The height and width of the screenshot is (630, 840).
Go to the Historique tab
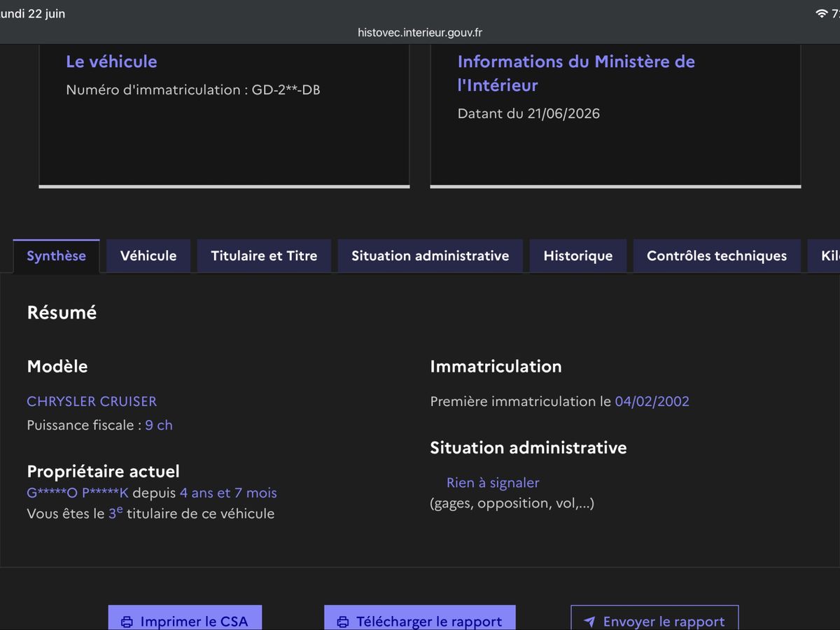(x=578, y=255)
